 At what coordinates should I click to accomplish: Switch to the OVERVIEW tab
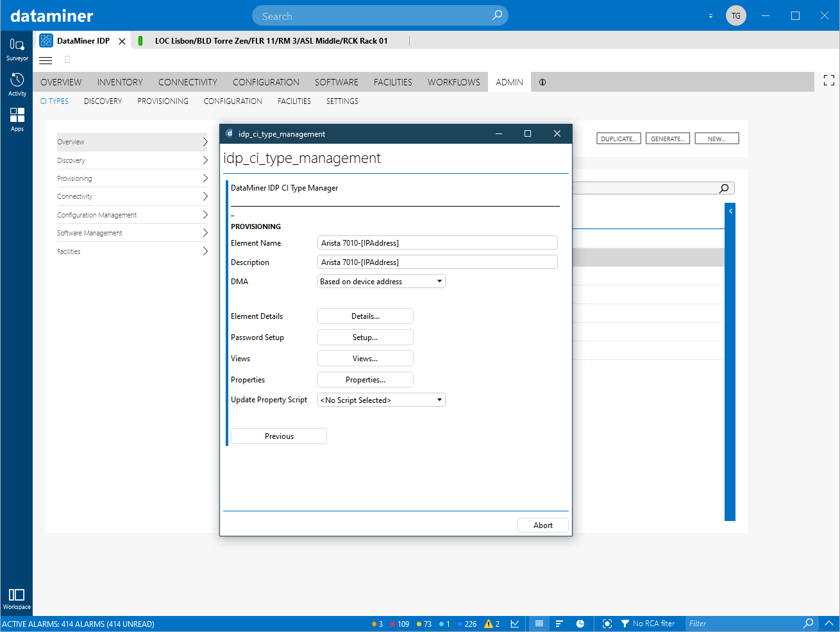coord(61,82)
